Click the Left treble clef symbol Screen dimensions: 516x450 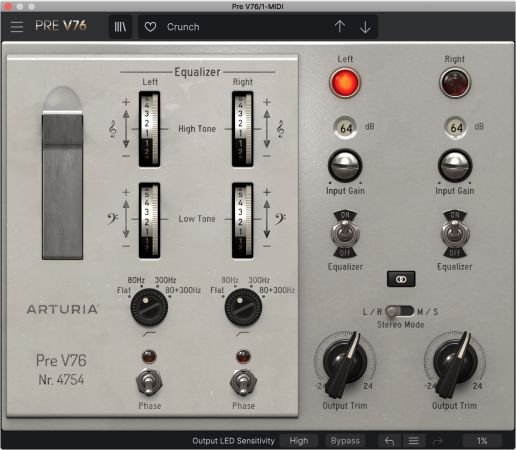click(x=113, y=129)
